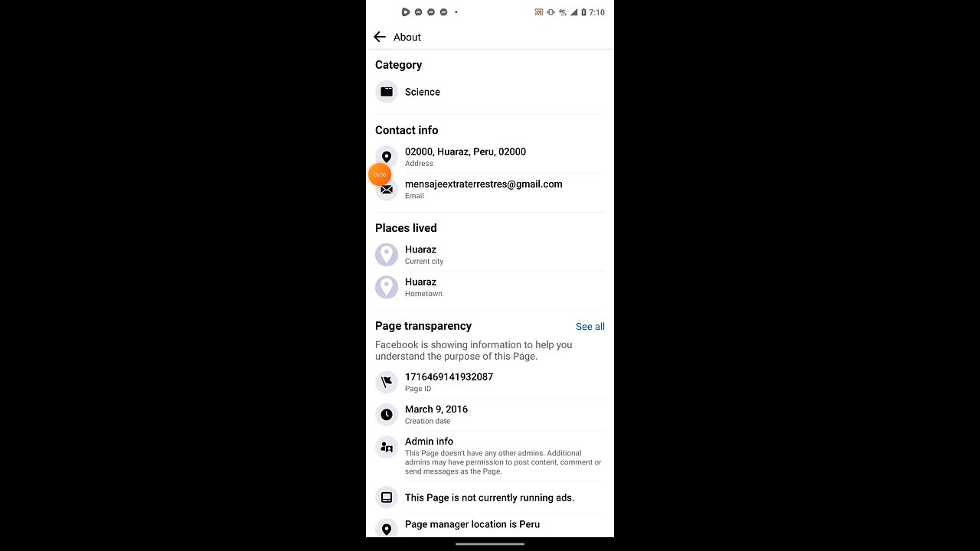Open the Huaraz hometown entry
The height and width of the screenshot is (551, 980).
pos(490,287)
